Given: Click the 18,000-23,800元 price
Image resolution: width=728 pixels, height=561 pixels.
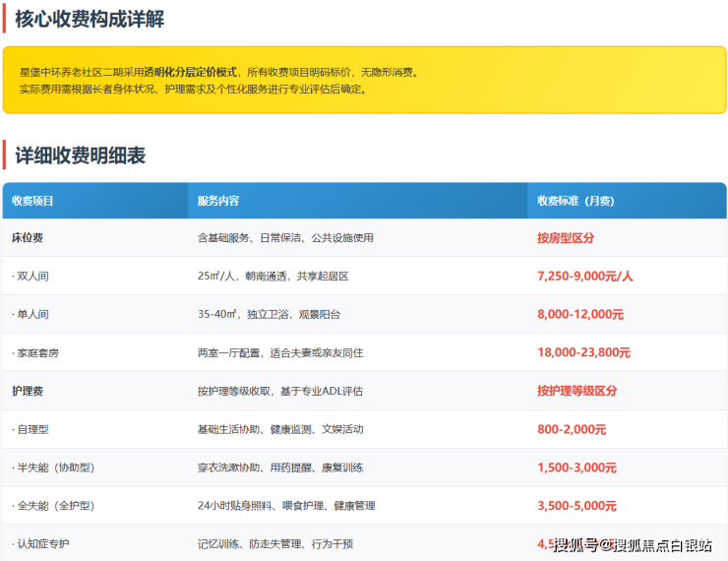Looking at the screenshot, I should coord(583,352).
